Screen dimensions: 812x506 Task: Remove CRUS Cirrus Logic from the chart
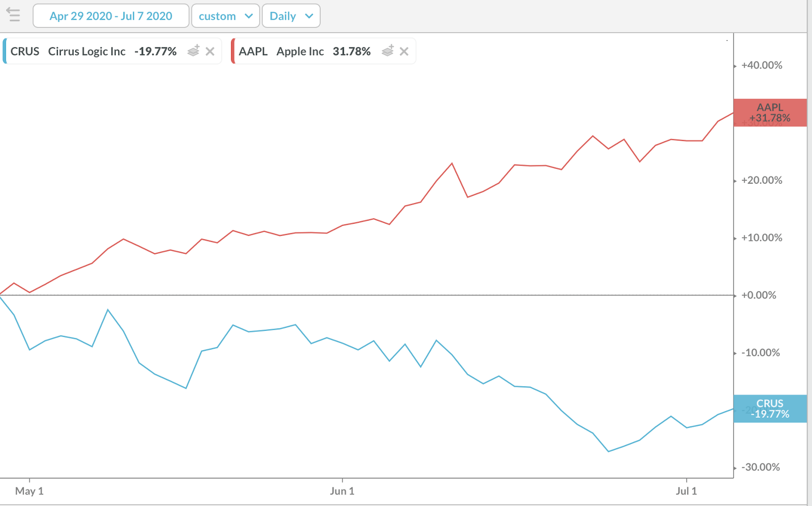point(210,51)
